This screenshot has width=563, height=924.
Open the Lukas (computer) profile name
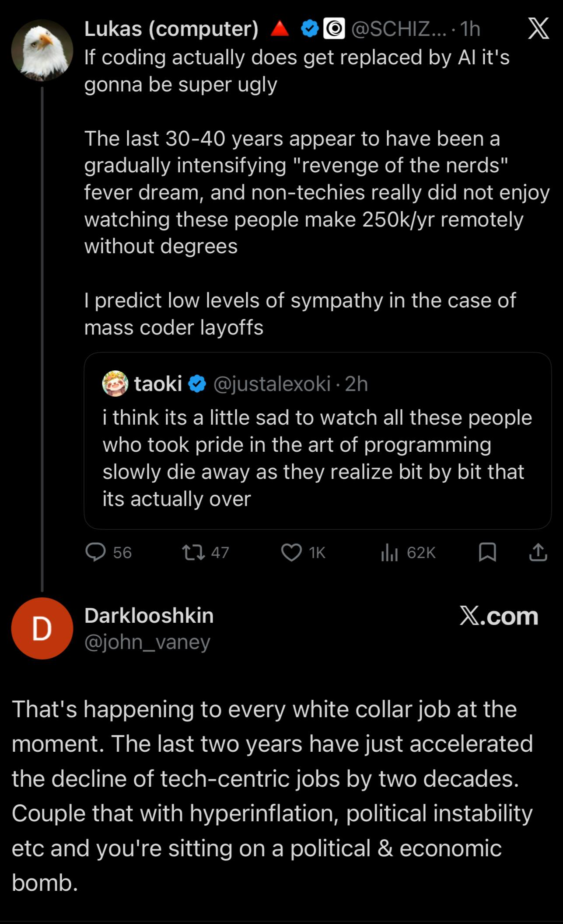(x=171, y=29)
